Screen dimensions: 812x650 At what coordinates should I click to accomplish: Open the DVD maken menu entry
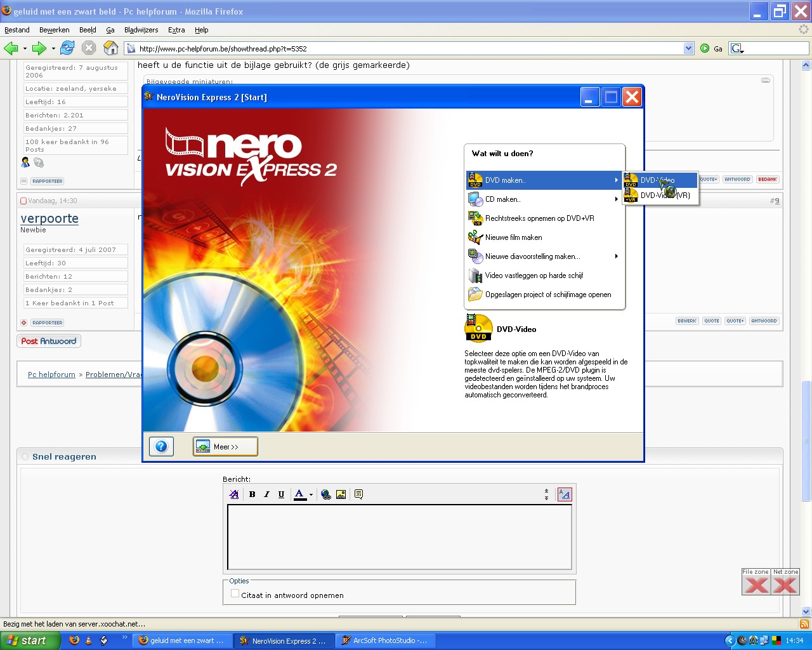pos(544,180)
